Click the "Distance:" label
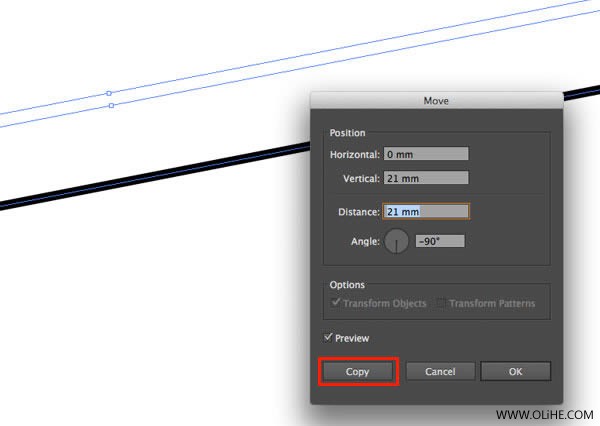Screen dimensions: 600x426 (x=359, y=212)
